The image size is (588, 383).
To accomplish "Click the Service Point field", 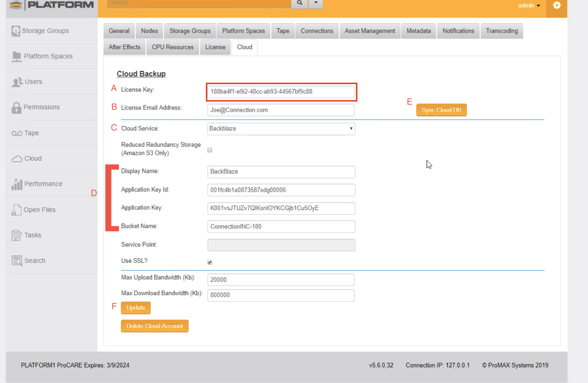I will (281, 245).
